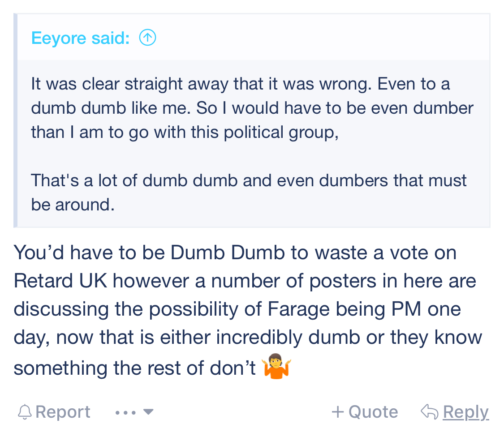Click the shrugging person emoji

point(276,367)
